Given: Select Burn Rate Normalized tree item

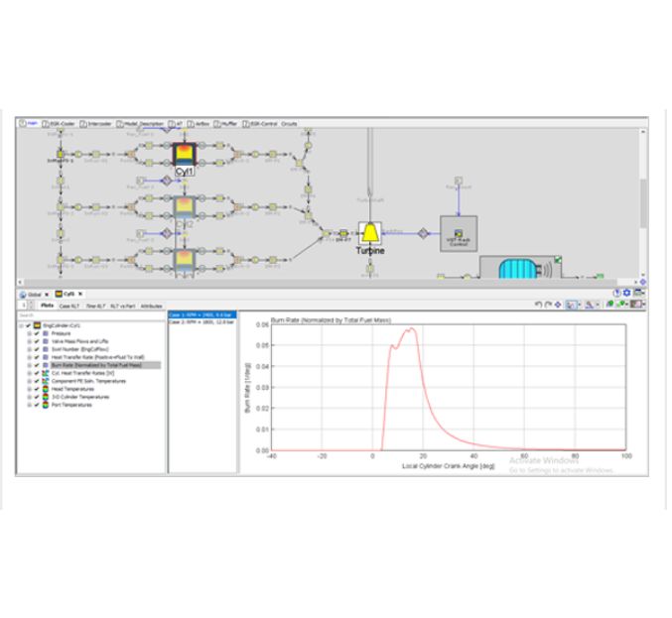Looking at the screenshot, I should pyautogui.click(x=96, y=365).
